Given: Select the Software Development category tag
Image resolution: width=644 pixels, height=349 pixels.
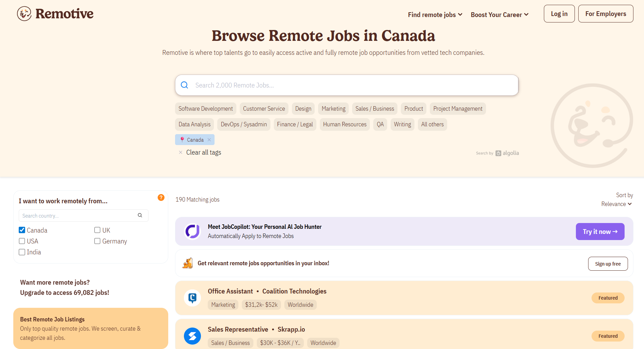Looking at the screenshot, I should [206, 109].
